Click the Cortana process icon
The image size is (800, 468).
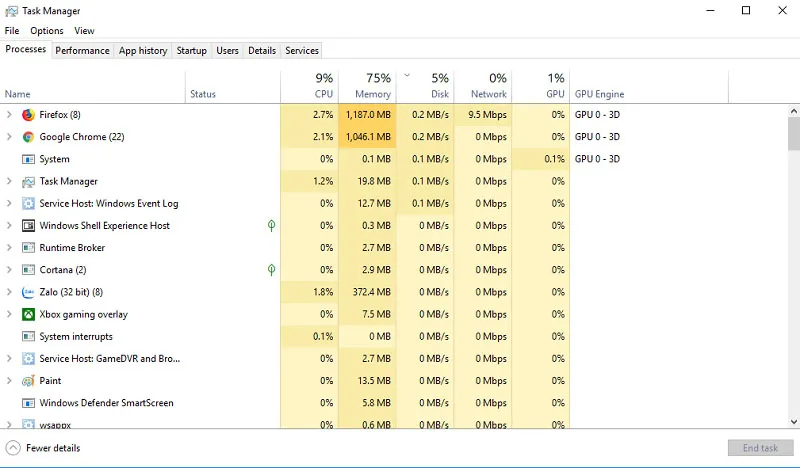[x=28, y=270]
